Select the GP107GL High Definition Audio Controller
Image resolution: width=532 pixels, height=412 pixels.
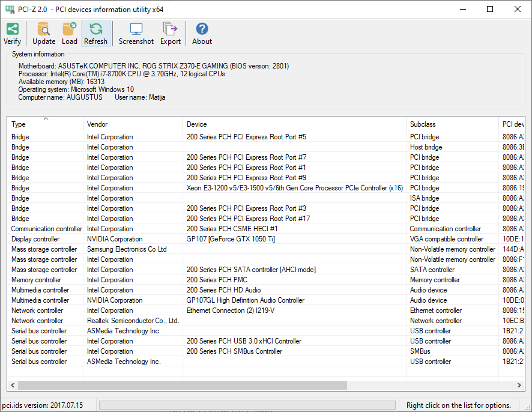coord(246,300)
